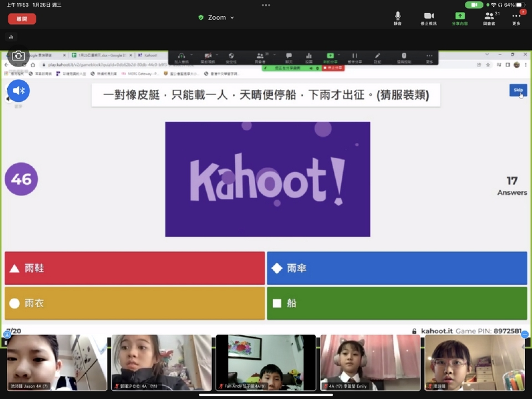Open the three-dot More in shared toolbar

(x=429, y=58)
